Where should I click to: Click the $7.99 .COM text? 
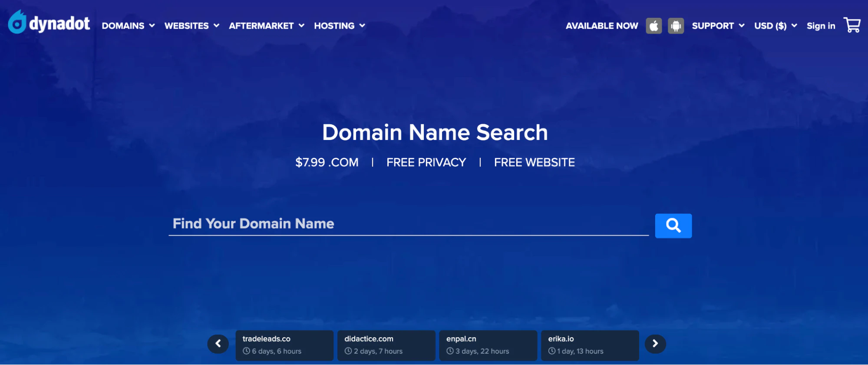[327, 163]
